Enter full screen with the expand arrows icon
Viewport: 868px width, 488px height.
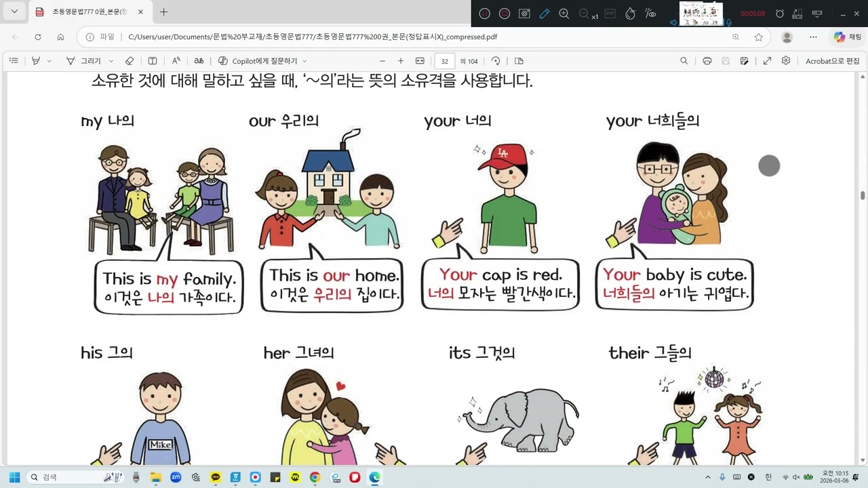pos(767,61)
